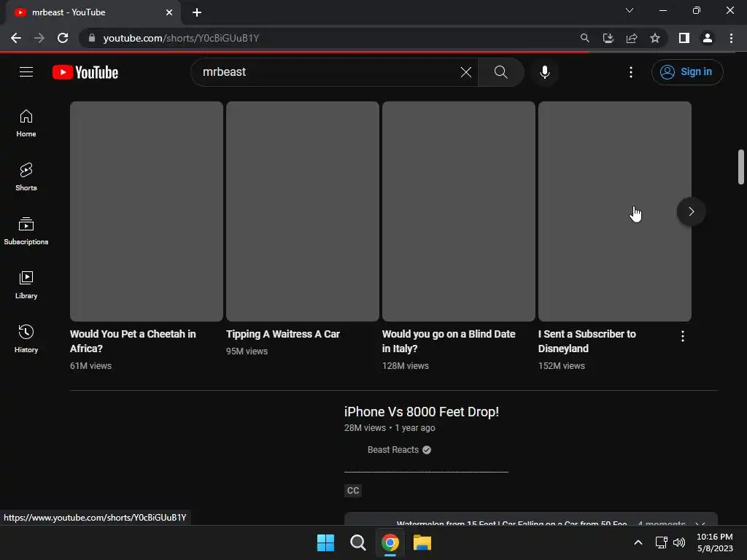This screenshot has height=560, width=747.
Task: Open Library in sidebar
Action: [x=26, y=285]
